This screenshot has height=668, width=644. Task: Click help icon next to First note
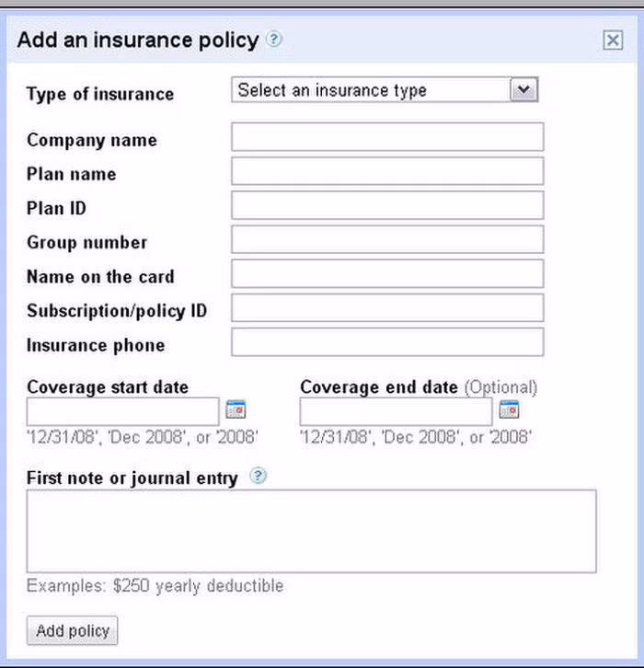pos(259,477)
